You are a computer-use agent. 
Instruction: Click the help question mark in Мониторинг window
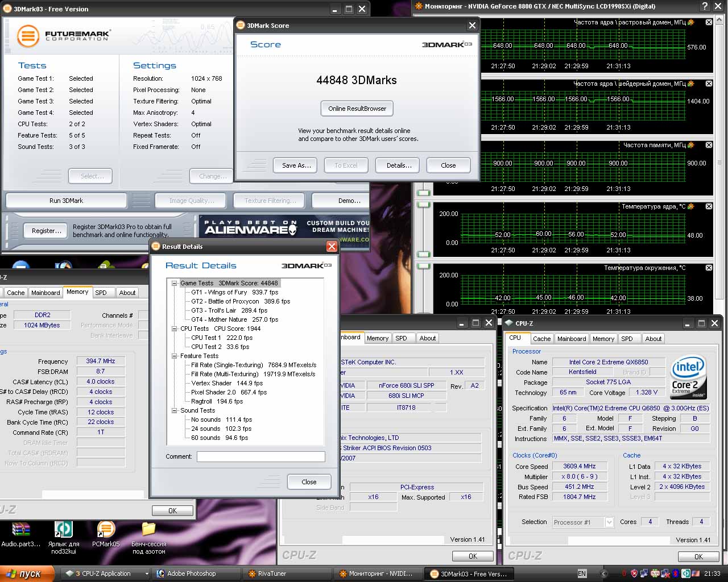(705, 6)
